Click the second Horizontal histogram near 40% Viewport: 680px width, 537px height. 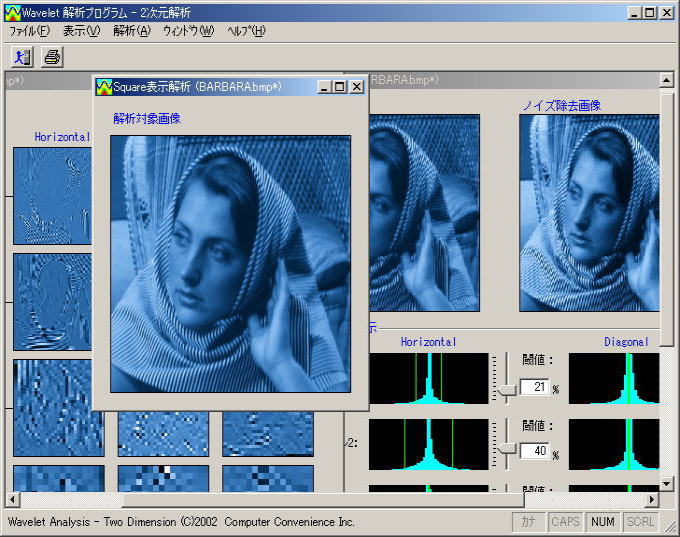coord(428,444)
